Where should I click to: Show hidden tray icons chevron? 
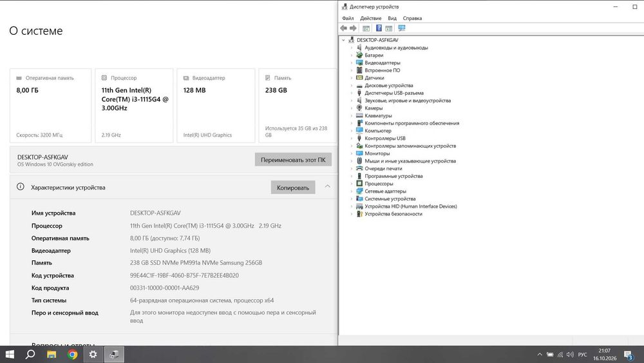(x=540, y=355)
